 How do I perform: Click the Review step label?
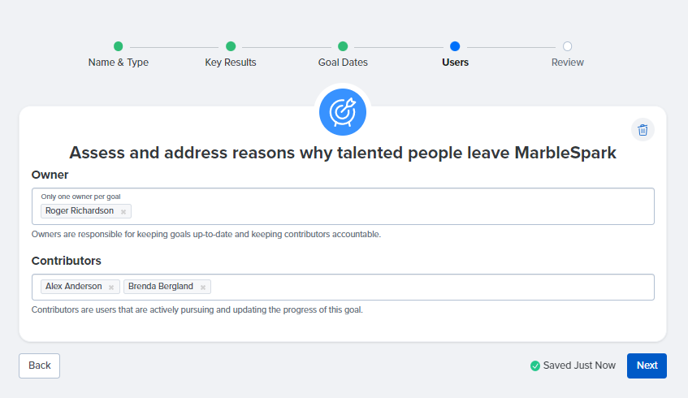(x=567, y=62)
